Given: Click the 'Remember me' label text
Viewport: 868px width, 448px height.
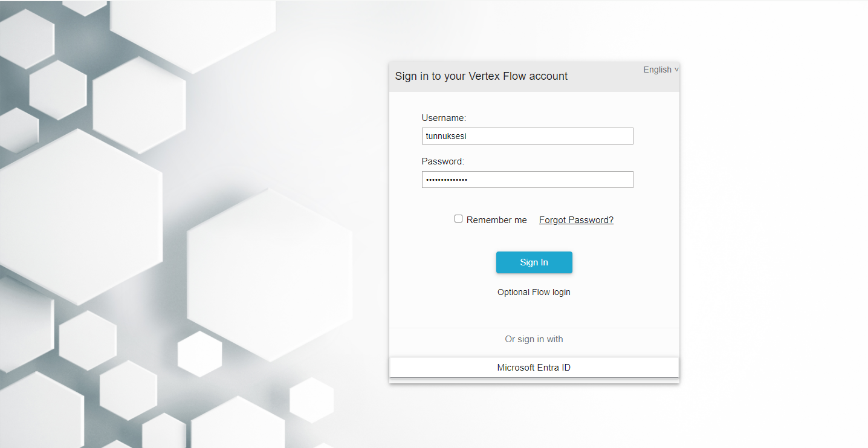Looking at the screenshot, I should point(496,220).
